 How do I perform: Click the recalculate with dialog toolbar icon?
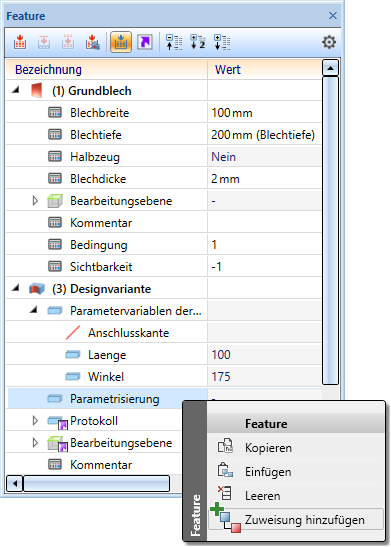[x=92, y=42]
